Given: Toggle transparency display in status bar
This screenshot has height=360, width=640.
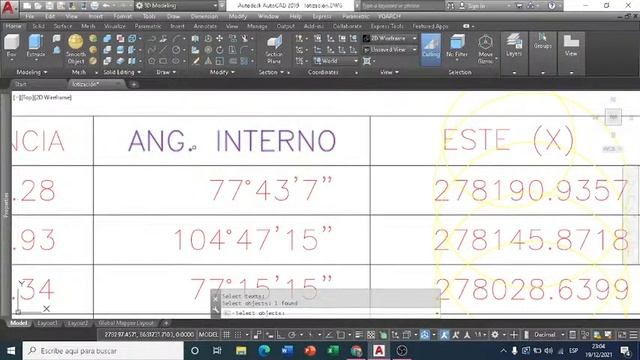Looking at the screenshot, I should point(371,335).
